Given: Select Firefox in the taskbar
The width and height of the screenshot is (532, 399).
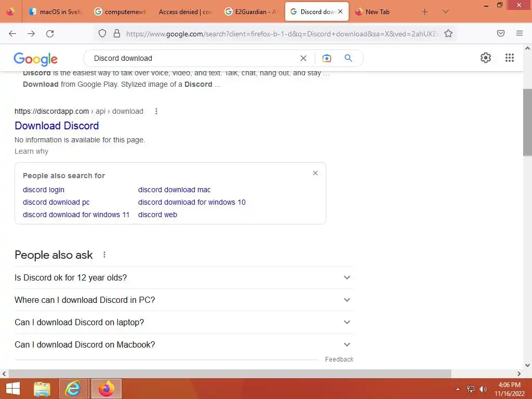Looking at the screenshot, I should 107,389.
